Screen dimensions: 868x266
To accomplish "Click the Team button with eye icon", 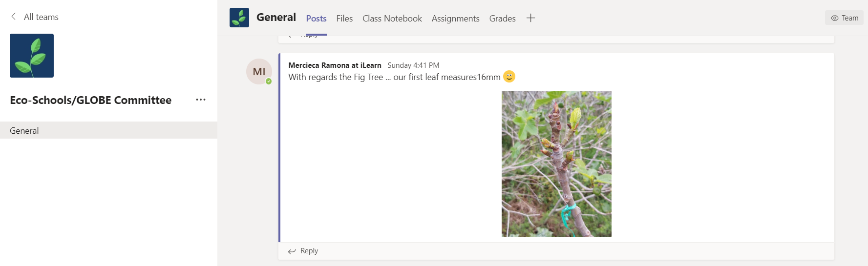I will click(x=845, y=18).
